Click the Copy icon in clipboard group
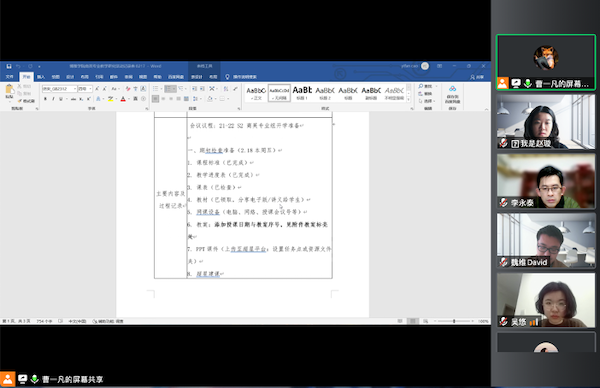Screen dimensions: 600x388 click(20, 93)
